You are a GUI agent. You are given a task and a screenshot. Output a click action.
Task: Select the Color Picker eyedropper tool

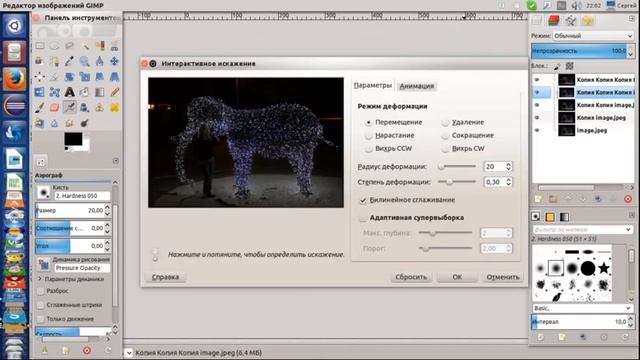coord(69,61)
